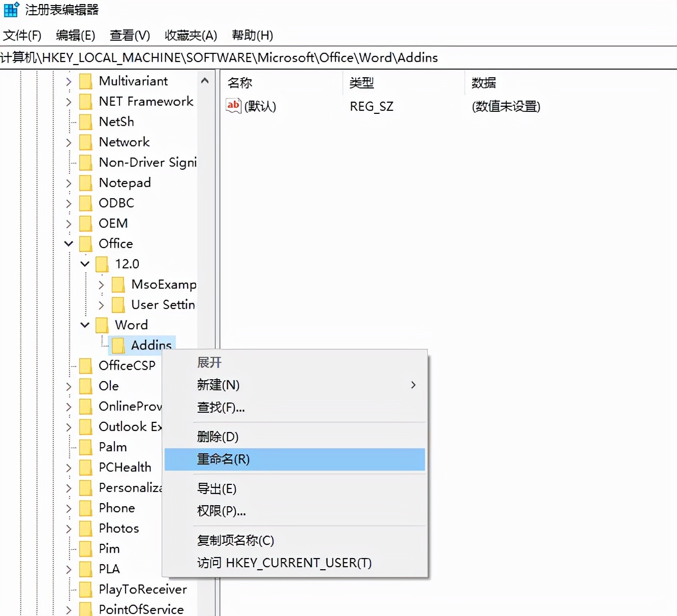677x616 pixels.
Task: Open the 帮助(H) menu
Action: click(x=252, y=35)
